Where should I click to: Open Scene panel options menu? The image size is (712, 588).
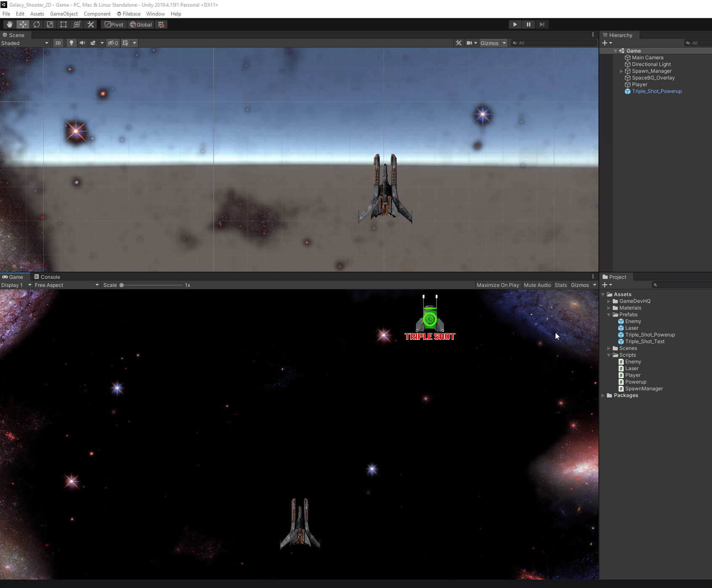click(593, 34)
